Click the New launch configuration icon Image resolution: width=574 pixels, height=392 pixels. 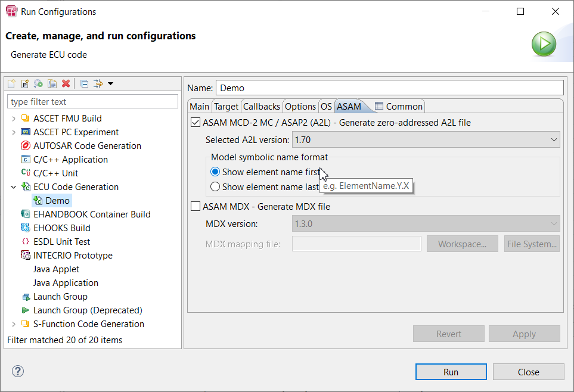pyautogui.click(x=12, y=84)
